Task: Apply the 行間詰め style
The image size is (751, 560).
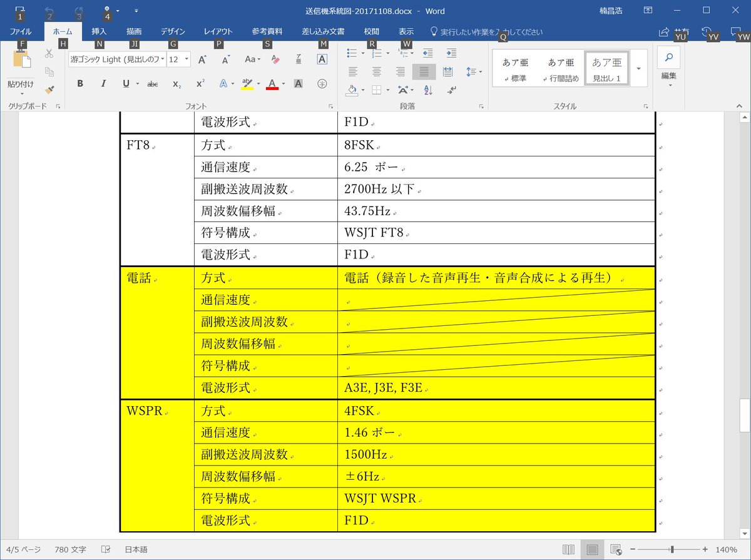Action: pyautogui.click(x=561, y=69)
